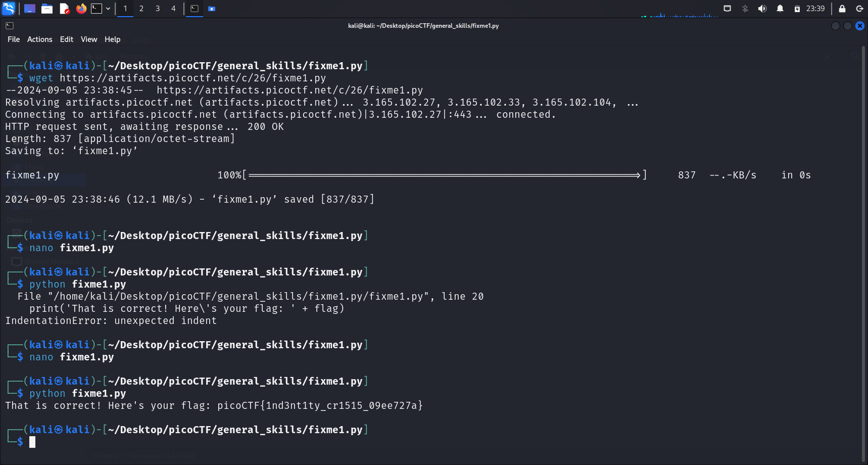The height and width of the screenshot is (465, 868).
Task: Click the lock screen icon
Action: [x=842, y=9]
